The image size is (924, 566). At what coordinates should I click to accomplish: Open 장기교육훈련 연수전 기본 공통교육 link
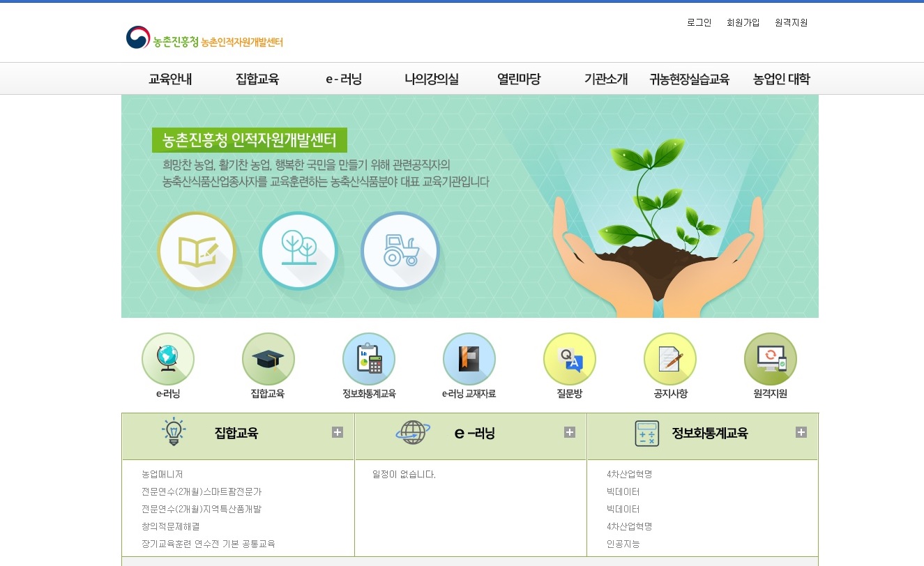click(208, 544)
